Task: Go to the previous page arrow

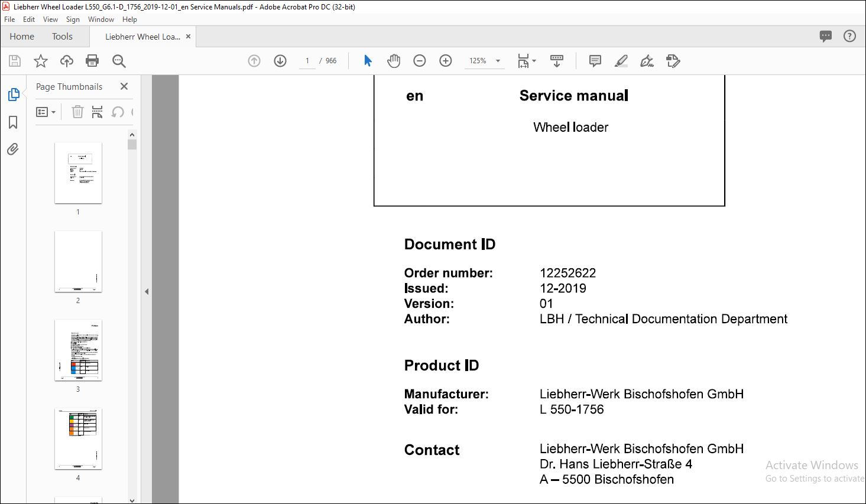Action: [x=254, y=61]
